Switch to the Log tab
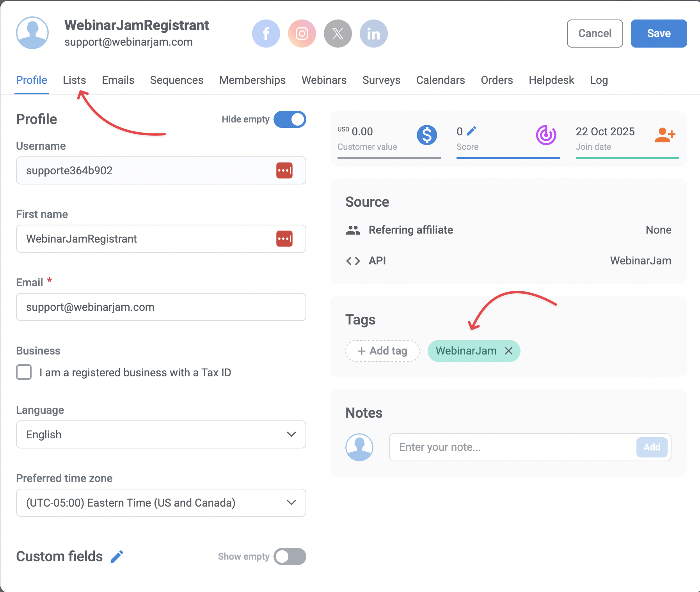 (x=599, y=80)
